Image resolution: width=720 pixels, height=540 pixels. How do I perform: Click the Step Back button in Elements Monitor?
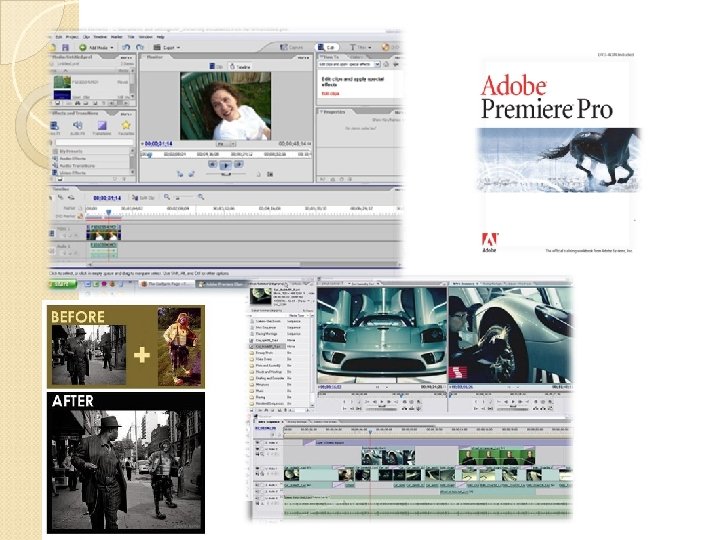[x=213, y=164]
